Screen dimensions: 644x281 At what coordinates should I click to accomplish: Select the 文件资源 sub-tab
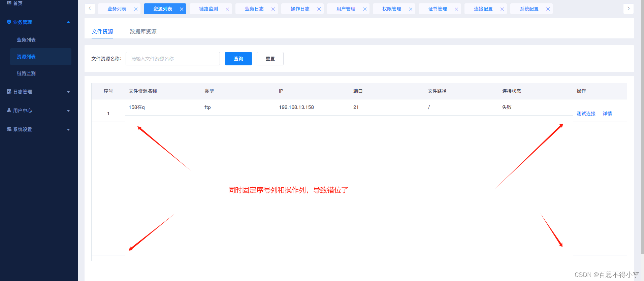pos(102,31)
